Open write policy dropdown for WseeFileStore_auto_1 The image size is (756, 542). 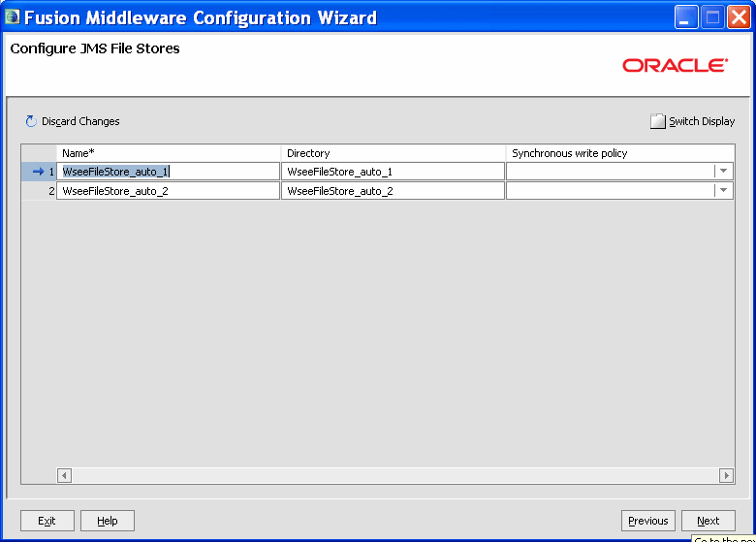pos(723,172)
